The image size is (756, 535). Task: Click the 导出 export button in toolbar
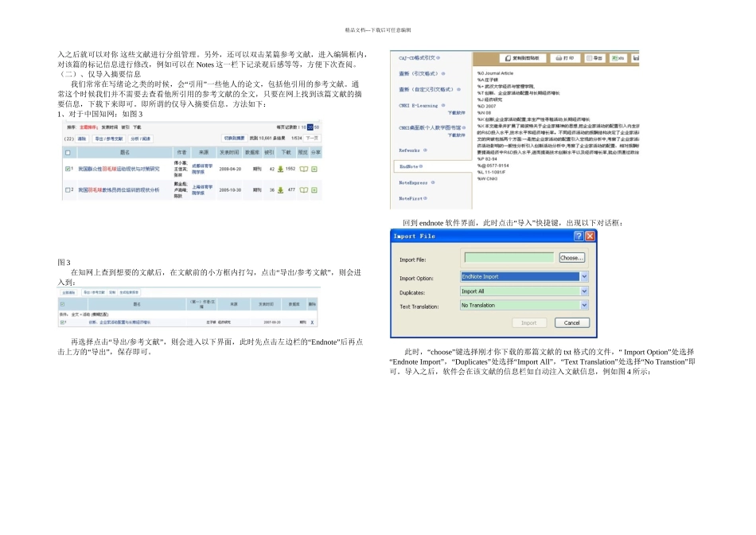pyautogui.click(x=594, y=58)
